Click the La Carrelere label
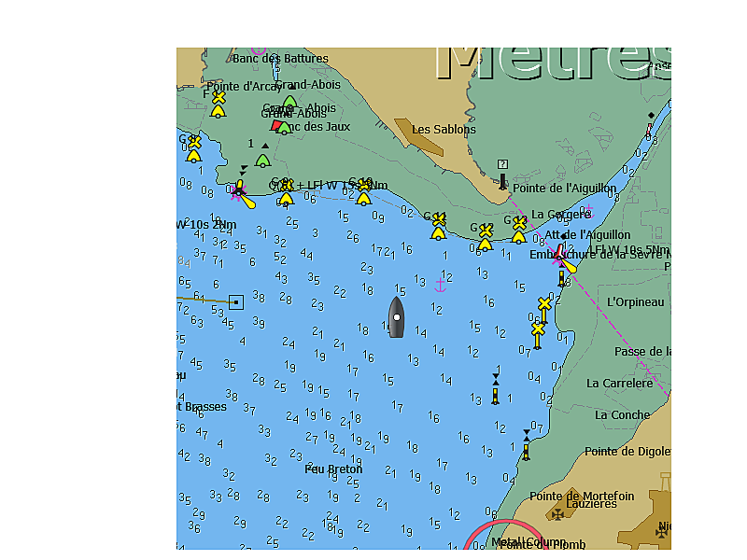Viewport: 747px width, 560px height. click(x=619, y=384)
